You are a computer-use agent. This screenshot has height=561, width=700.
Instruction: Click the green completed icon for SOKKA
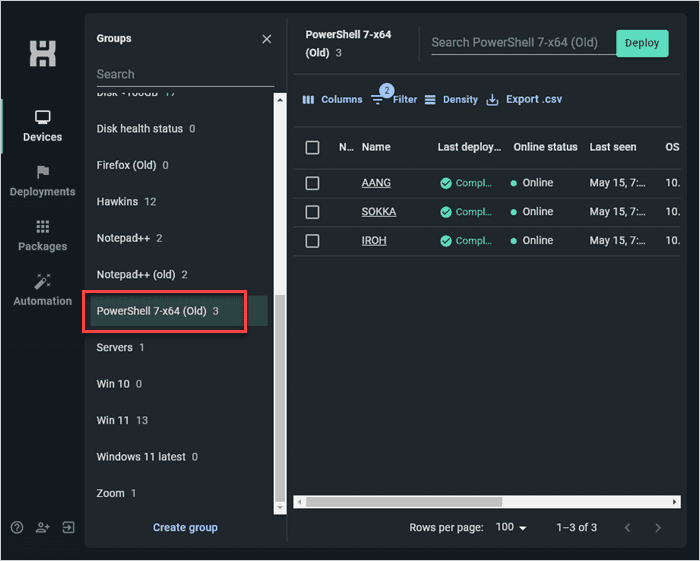pos(446,212)
